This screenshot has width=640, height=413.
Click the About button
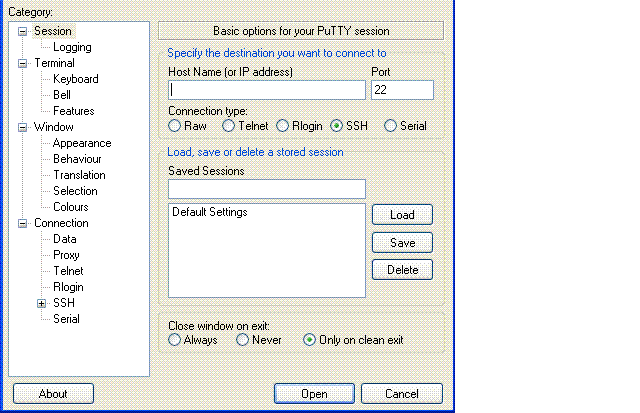(53, 394)
